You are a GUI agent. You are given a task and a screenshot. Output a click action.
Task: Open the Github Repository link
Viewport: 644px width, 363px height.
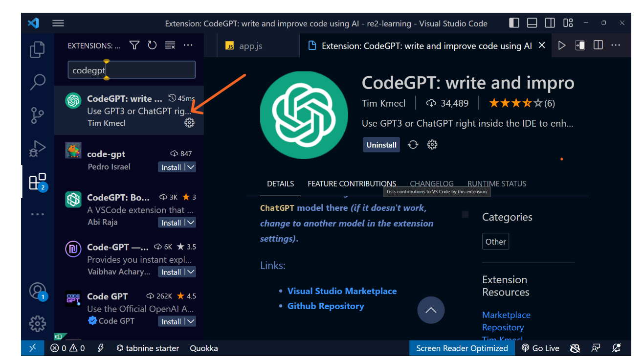click(326, 306)
